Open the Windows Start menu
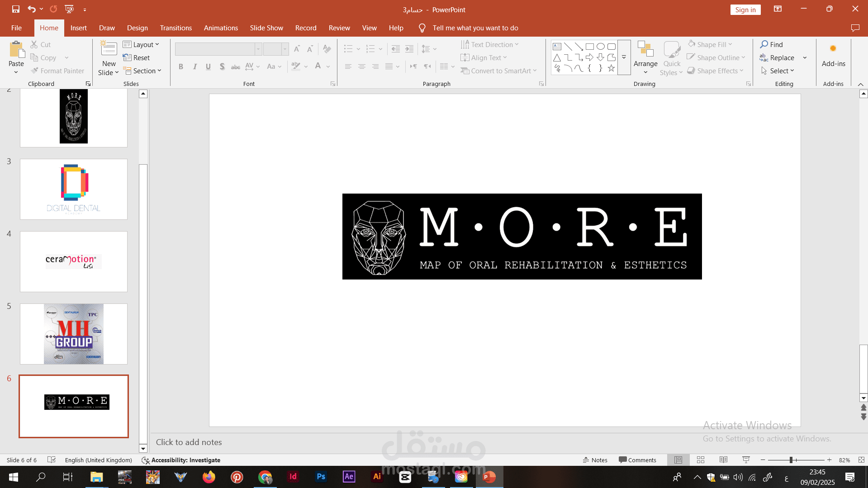868x488 pixels. 14,477
